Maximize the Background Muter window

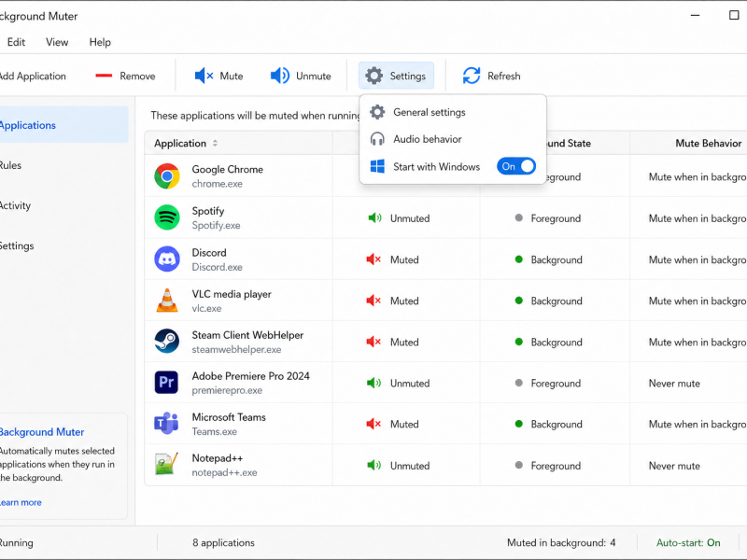[x=734, y=15]
